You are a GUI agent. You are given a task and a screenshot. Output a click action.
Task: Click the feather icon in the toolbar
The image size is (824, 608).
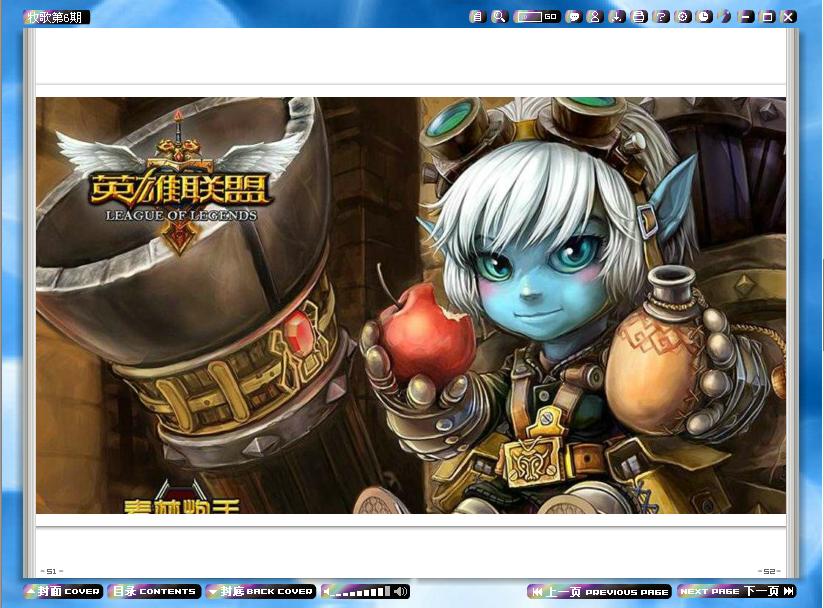click(726, 17)
